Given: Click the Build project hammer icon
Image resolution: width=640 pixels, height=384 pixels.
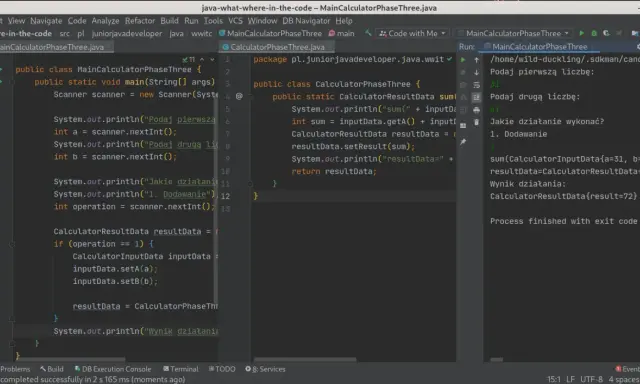Looking at the screenshot, I should pyautogui.click(x=368, y=33).
